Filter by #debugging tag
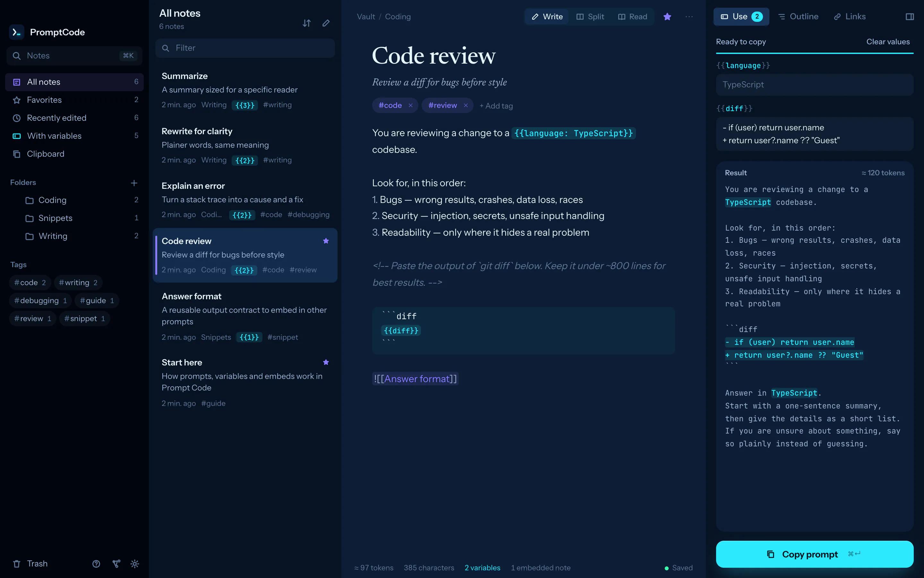This screenshot has width=924, height=578. 40,301
